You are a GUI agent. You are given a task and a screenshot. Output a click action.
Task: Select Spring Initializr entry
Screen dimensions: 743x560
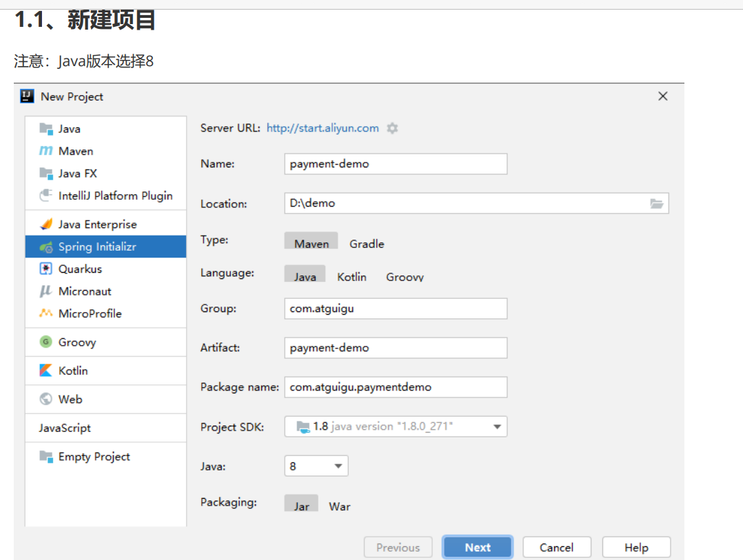pos(105,247)
